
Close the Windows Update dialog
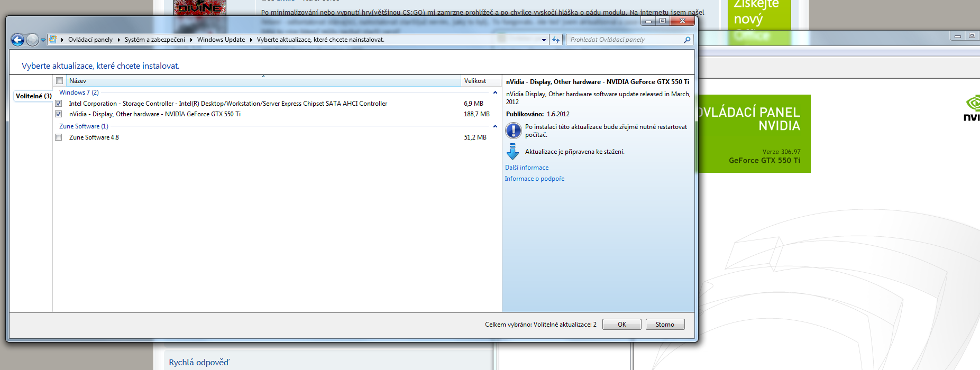click(682, 21)
